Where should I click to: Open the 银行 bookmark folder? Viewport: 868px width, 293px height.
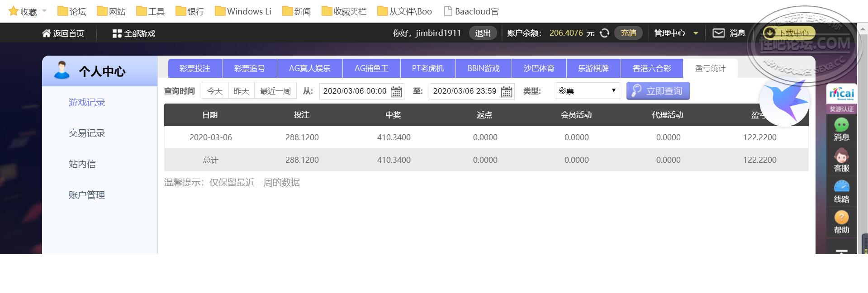190,11
